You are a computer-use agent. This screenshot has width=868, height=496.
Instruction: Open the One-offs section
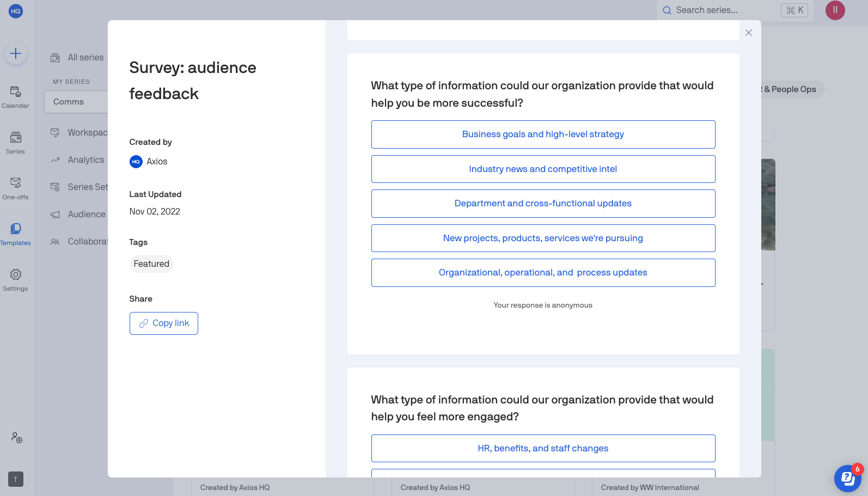click(15, 188)
